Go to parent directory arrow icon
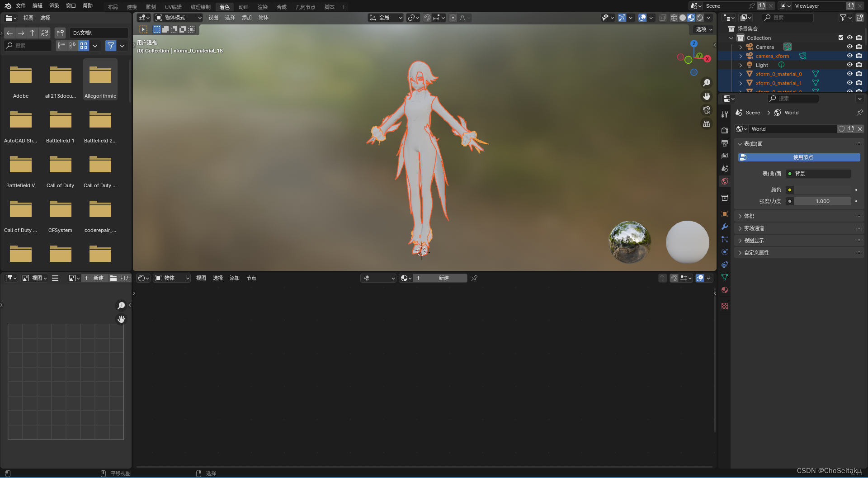The image size is (868, 478). (x=33, y=33)
